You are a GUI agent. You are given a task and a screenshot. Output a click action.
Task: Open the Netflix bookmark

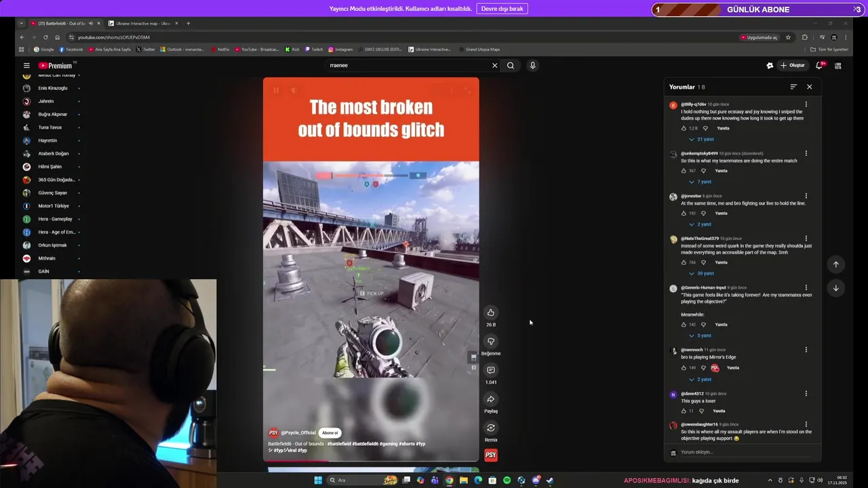(220, 49)
